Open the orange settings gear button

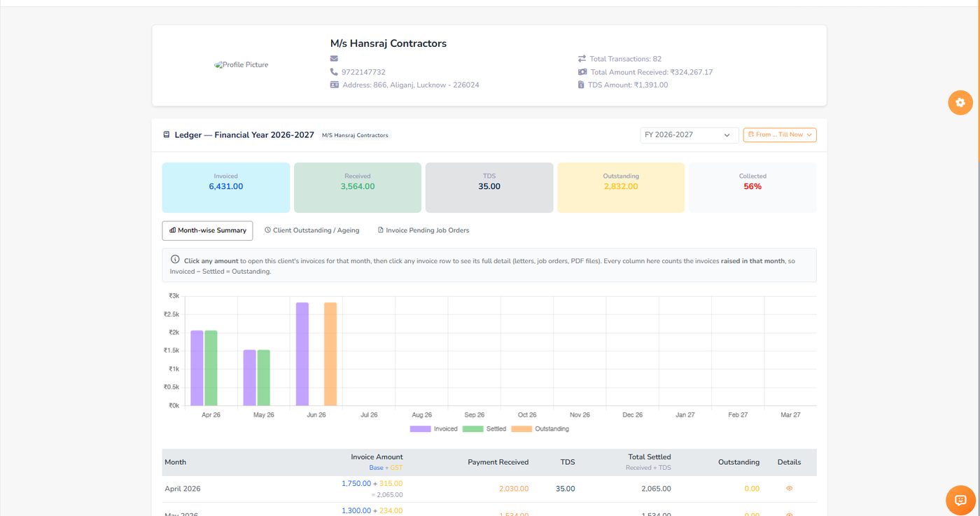coord(960,103)
